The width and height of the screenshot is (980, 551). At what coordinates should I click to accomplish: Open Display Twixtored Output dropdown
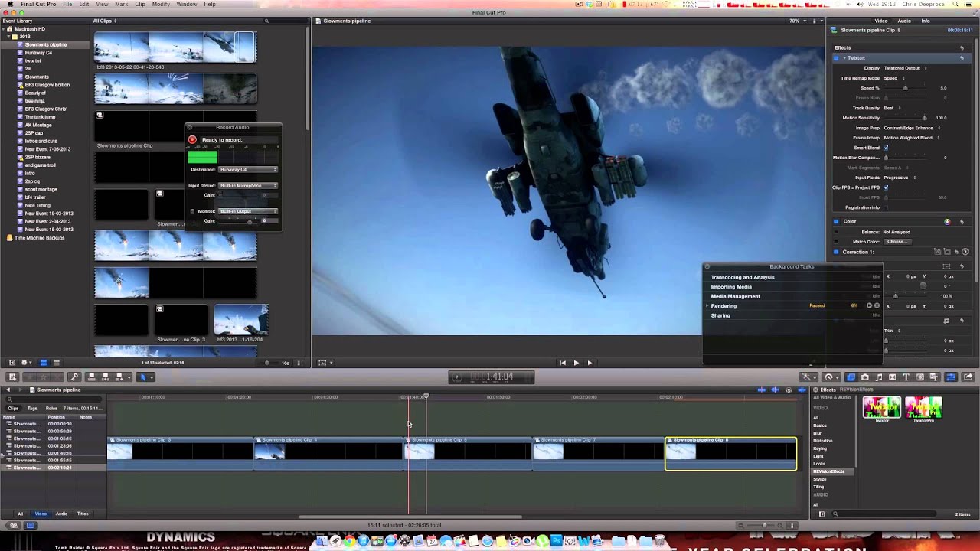(905, 68)
